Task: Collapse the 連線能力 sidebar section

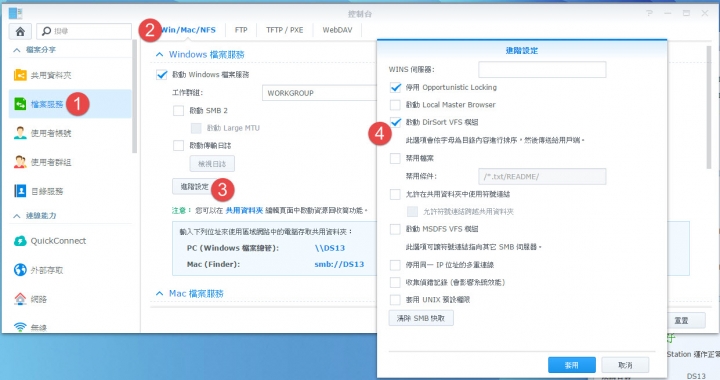Action: click(x=17, y=216)
